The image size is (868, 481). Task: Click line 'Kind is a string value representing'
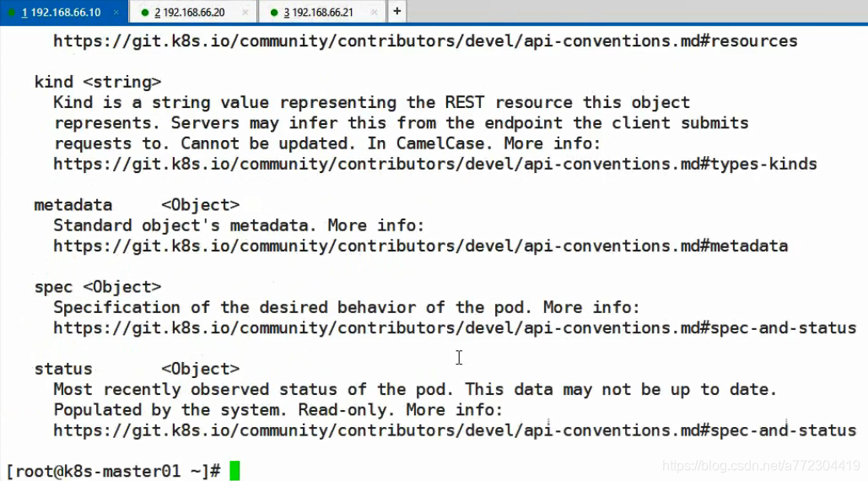pos(371,102)
